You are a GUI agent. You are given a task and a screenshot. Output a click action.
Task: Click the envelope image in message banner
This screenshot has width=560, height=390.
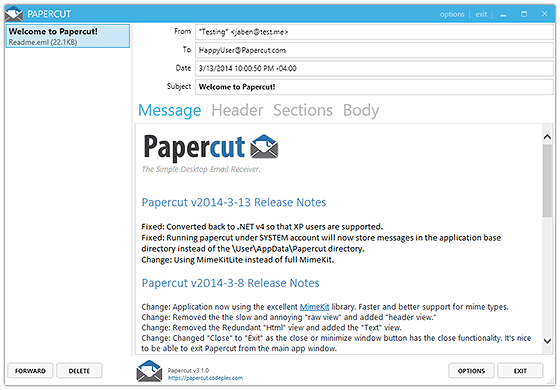pyautogui.click(x=264, y=147)
